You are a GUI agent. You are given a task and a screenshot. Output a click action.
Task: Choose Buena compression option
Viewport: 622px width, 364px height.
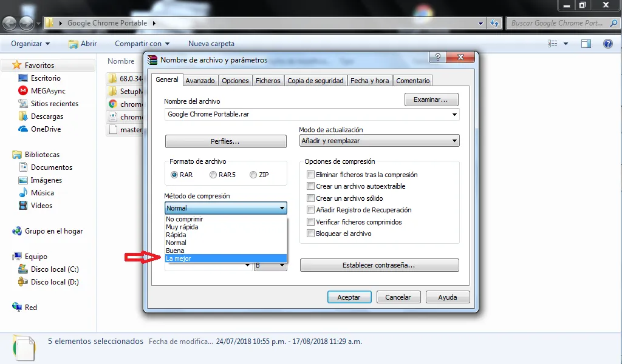(226, 251)
